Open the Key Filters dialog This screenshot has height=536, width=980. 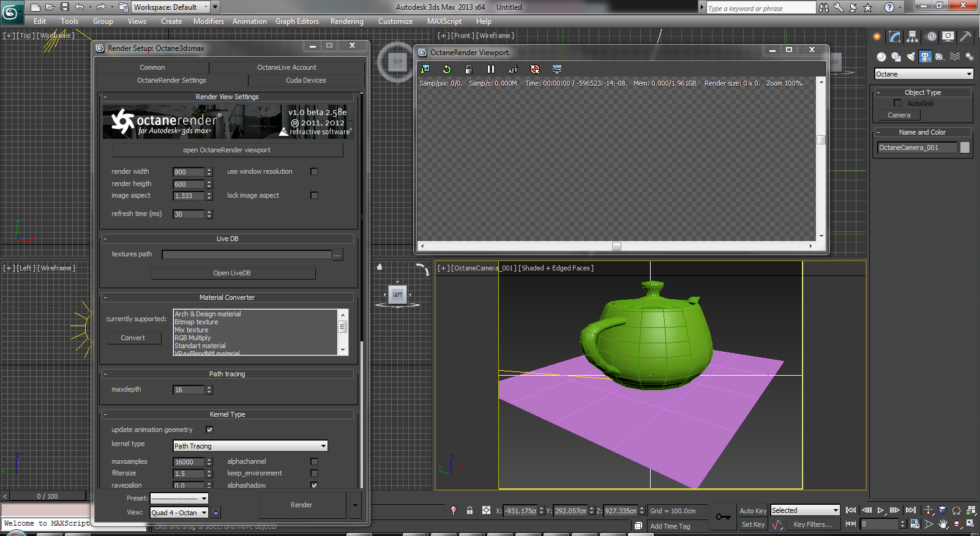point(813,524)
